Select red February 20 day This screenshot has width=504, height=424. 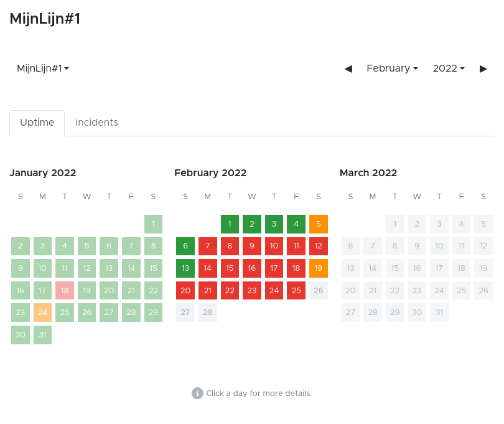[x=185, y=291]
